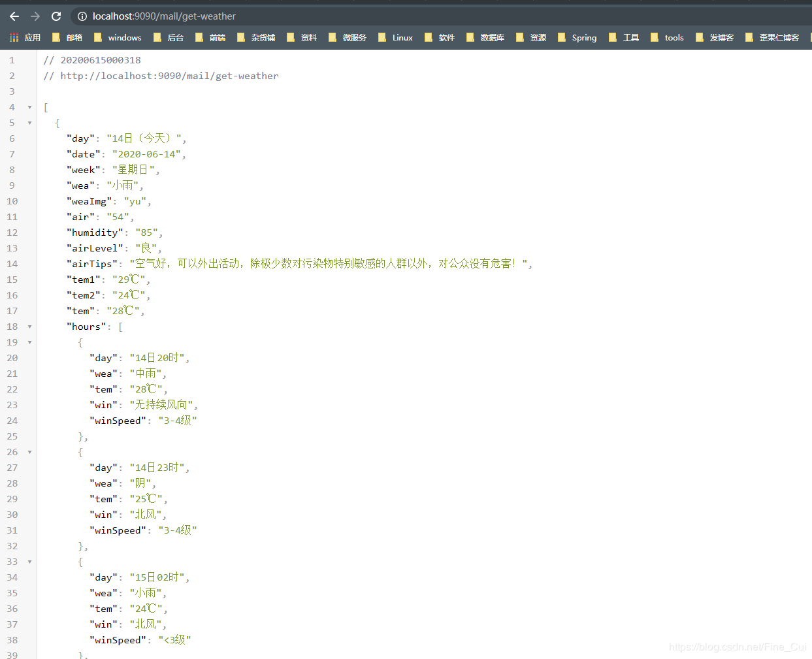Image resolution: width=812 pixels, height=659 pixels.
Task: View site info icon beside localhost URL
Action: pyautogui.click(x=82, y=16)
